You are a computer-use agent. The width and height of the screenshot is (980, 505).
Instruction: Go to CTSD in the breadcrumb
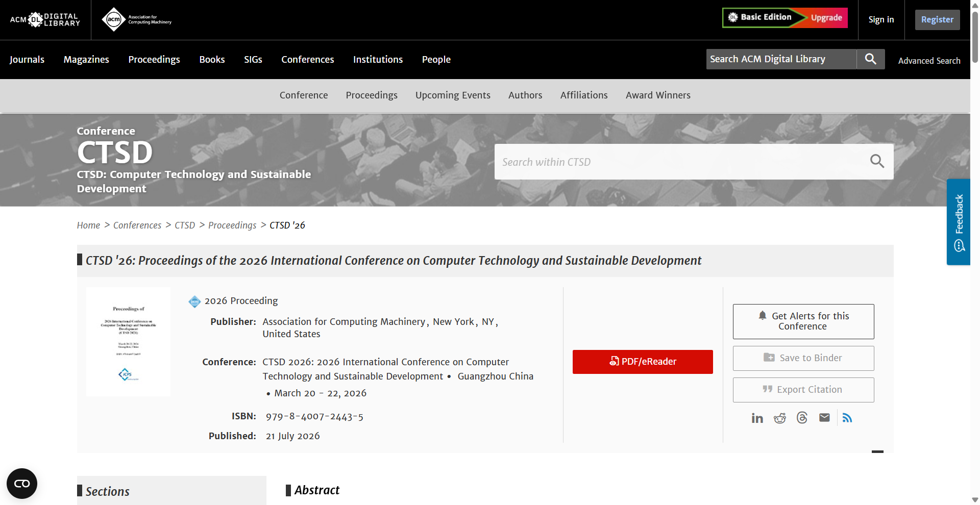[x=185, y=225]
